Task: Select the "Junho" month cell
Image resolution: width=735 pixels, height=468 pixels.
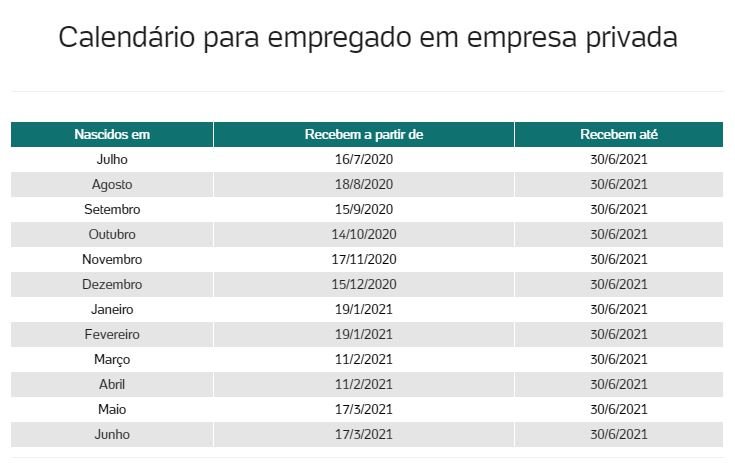Action: [x=112, y=434]
